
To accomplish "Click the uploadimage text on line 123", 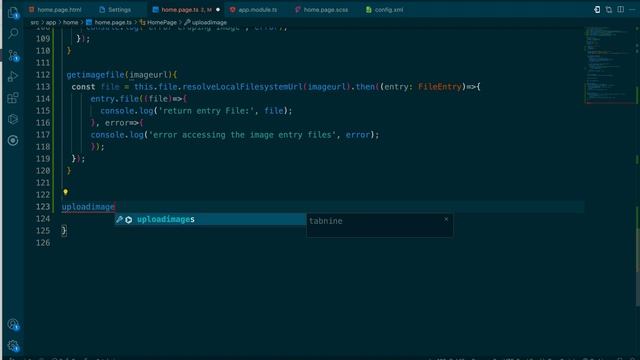I will (x=88, y=207).
